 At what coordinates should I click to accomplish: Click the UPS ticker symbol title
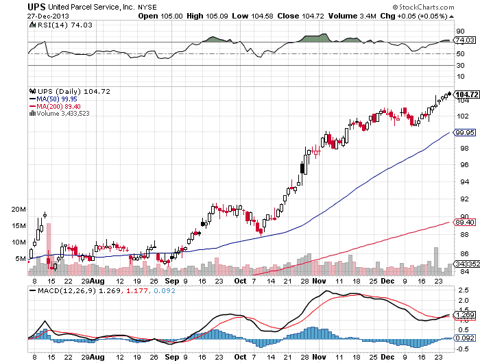click(x=36, y=7)
